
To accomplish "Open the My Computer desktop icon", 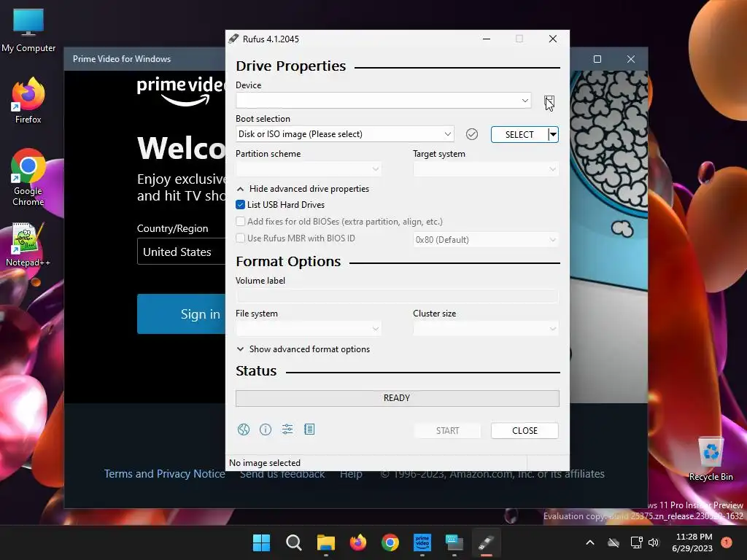I will pos(28,30).
